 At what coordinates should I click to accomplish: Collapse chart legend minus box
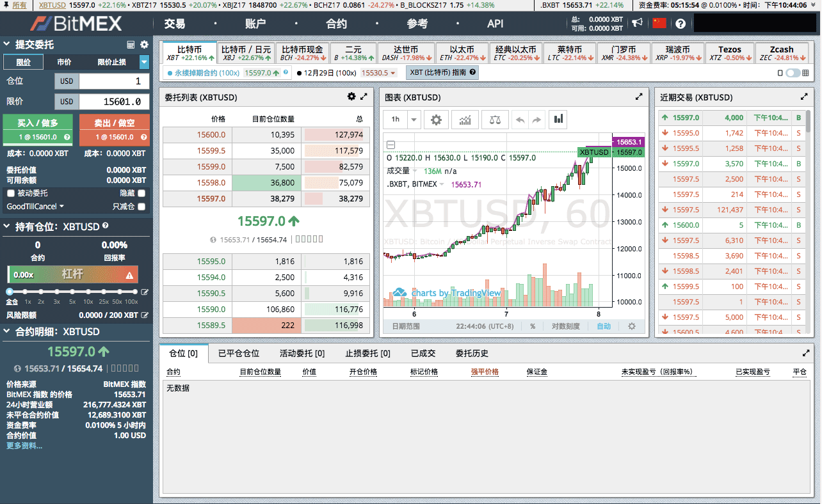tap(391, 145)
